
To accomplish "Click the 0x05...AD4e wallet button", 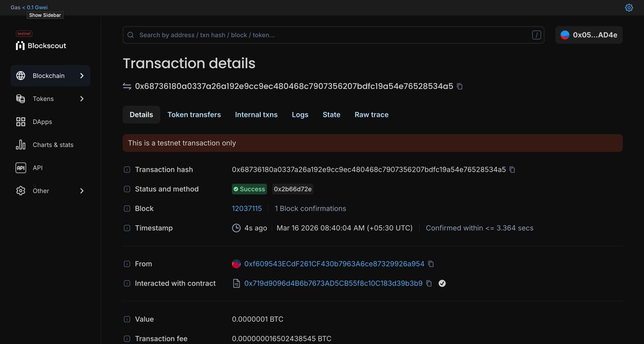I will coord(589,35).
